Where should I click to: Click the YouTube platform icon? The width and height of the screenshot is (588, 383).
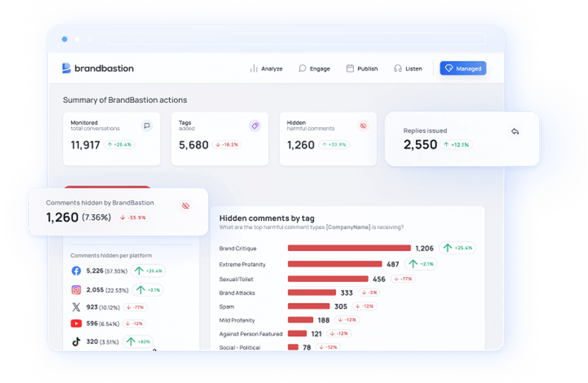pyautogui.click(x=76, y=323)
